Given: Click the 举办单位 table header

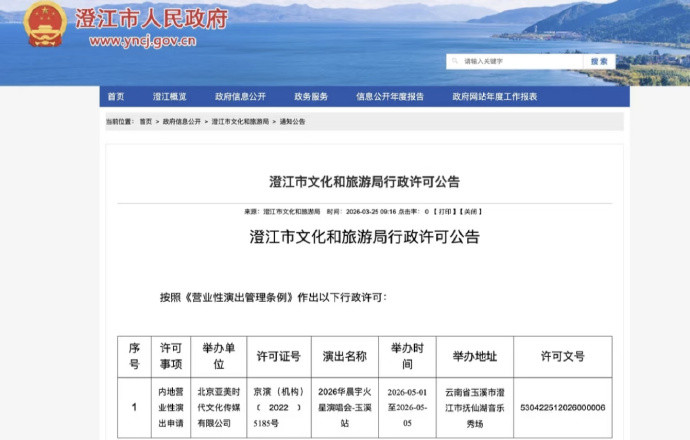Looking at the screenshot, I should pyautogui.click(x=219, y=356).
